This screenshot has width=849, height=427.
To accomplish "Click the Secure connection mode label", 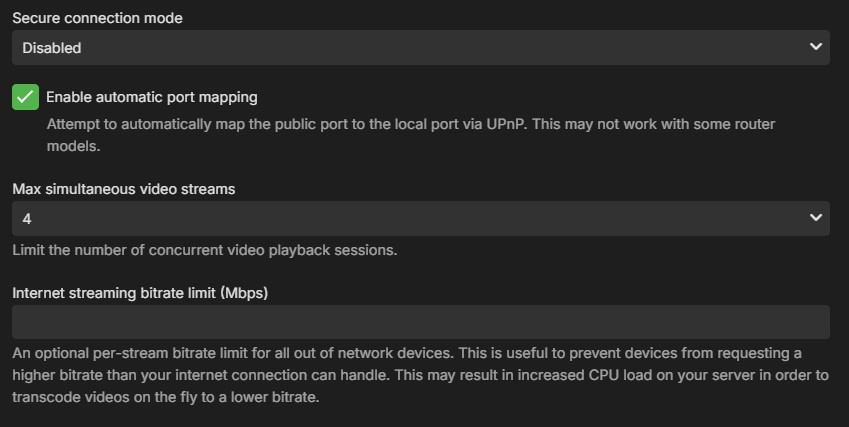I will pos(97,18).
